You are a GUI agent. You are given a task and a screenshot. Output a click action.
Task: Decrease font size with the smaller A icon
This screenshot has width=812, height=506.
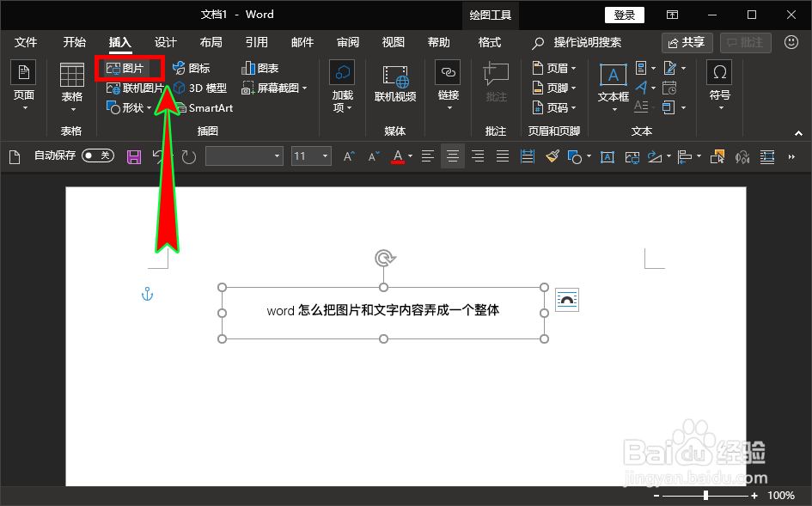pyautogui.click(x=374, y=156)
